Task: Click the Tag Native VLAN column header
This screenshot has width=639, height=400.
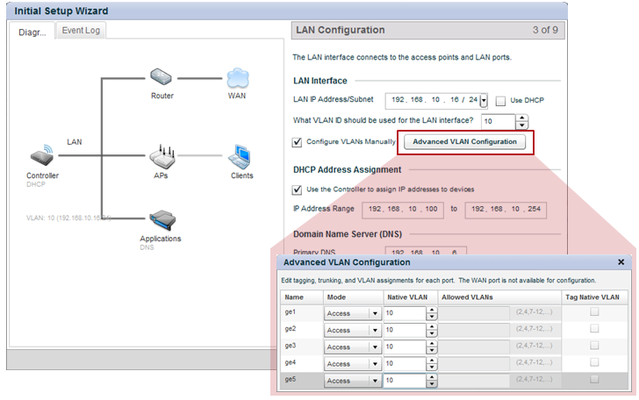Action: coord(594,297)
